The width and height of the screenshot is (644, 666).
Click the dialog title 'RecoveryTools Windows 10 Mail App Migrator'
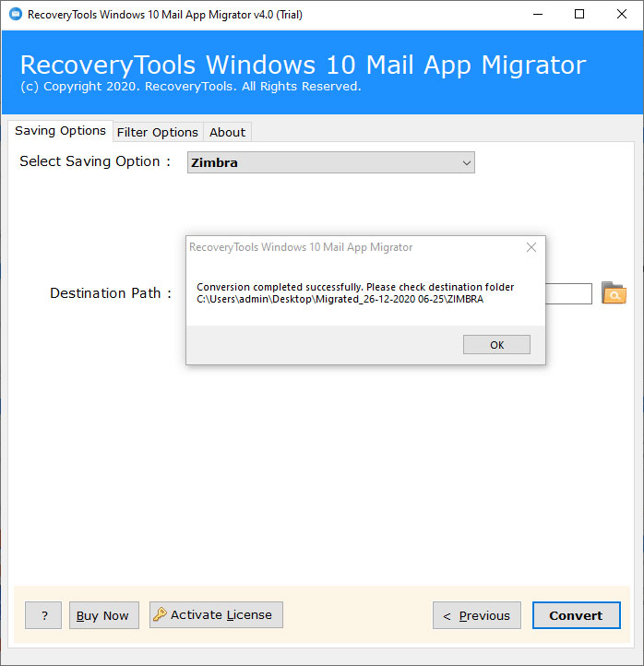pyautogui.click(x=301, y=247)
